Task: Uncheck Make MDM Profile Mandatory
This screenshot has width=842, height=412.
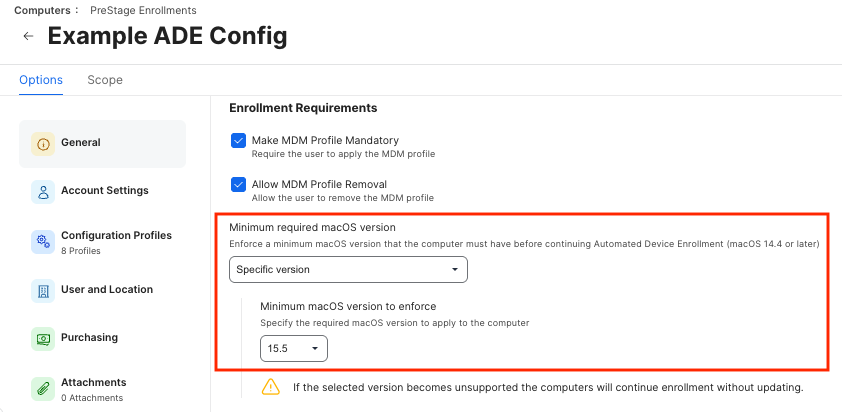Action: (238, 141)
